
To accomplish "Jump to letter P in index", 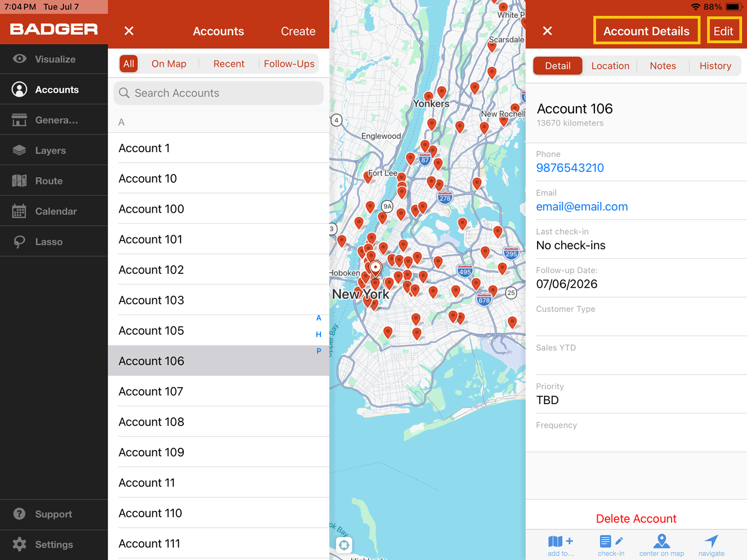I will tap(319, 351).
